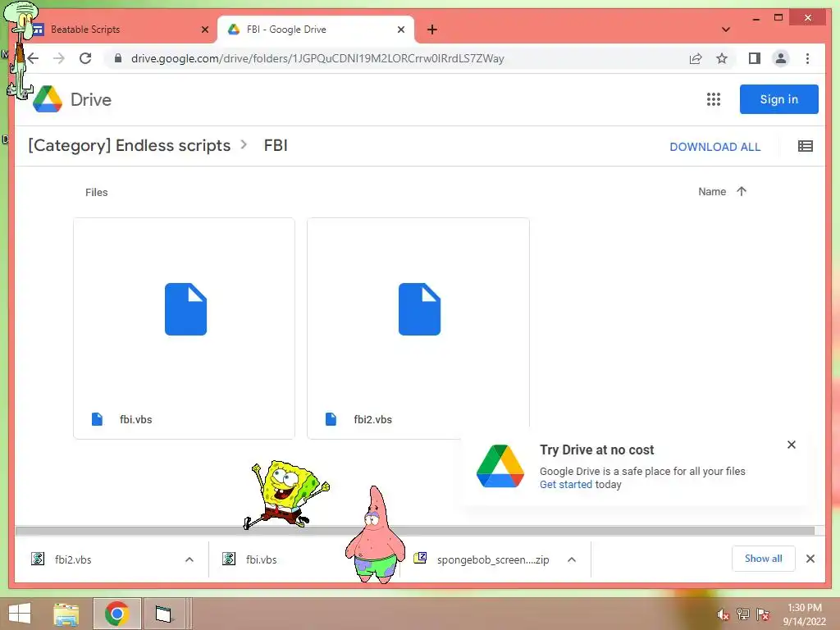Image resolution: width=840 pixels, height=630 pixels.
Task: Close the downloads bar
Action: click(810, 559)
